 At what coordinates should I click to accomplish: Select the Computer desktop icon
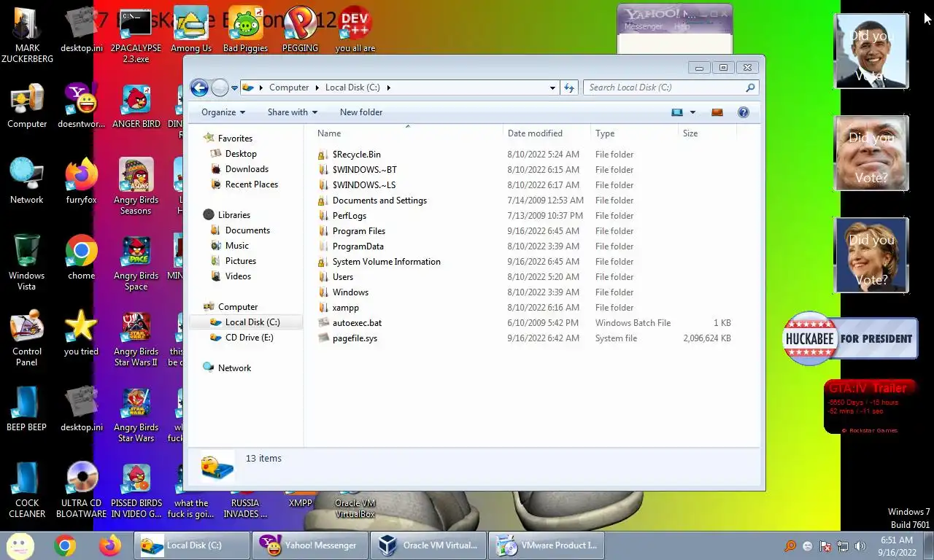tap(27, 106)
